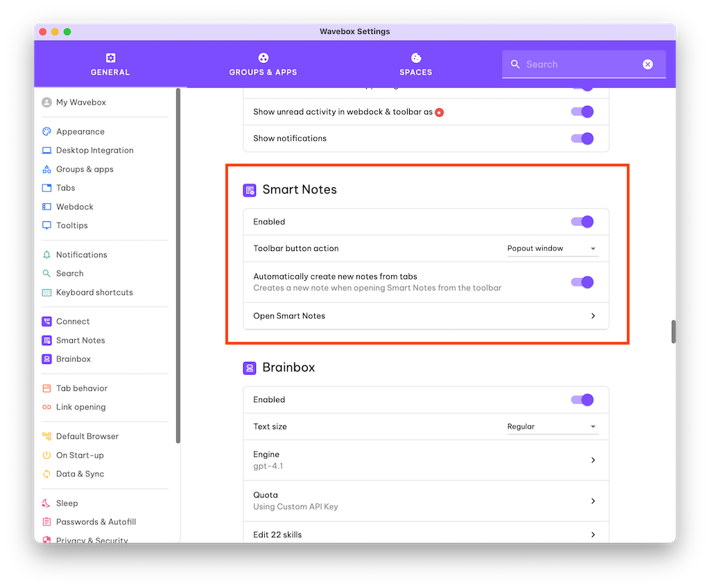Go to Keyboard shortcuts settings
The width and height of the screenshot is (710, 588).
[94, 293]
